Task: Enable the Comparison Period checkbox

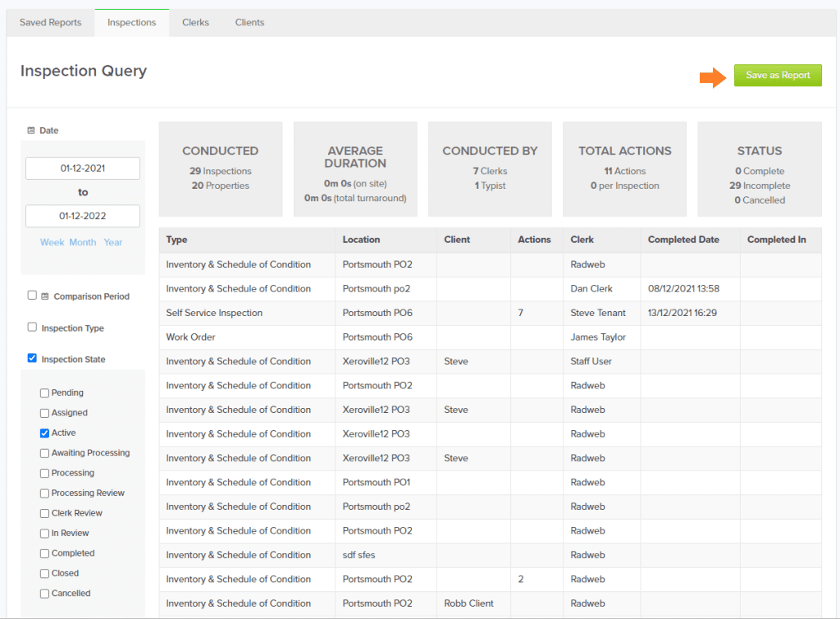Action: tap(32, 296)
